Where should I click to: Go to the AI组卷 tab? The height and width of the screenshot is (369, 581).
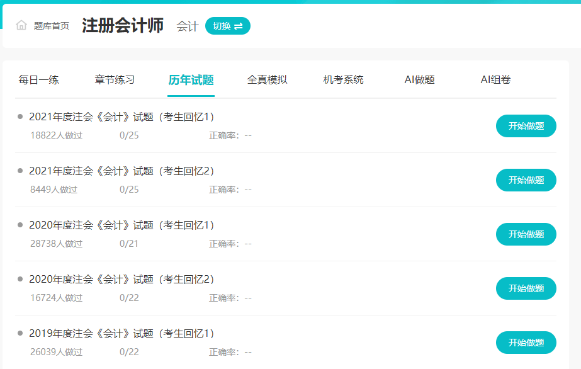point(495,80)
